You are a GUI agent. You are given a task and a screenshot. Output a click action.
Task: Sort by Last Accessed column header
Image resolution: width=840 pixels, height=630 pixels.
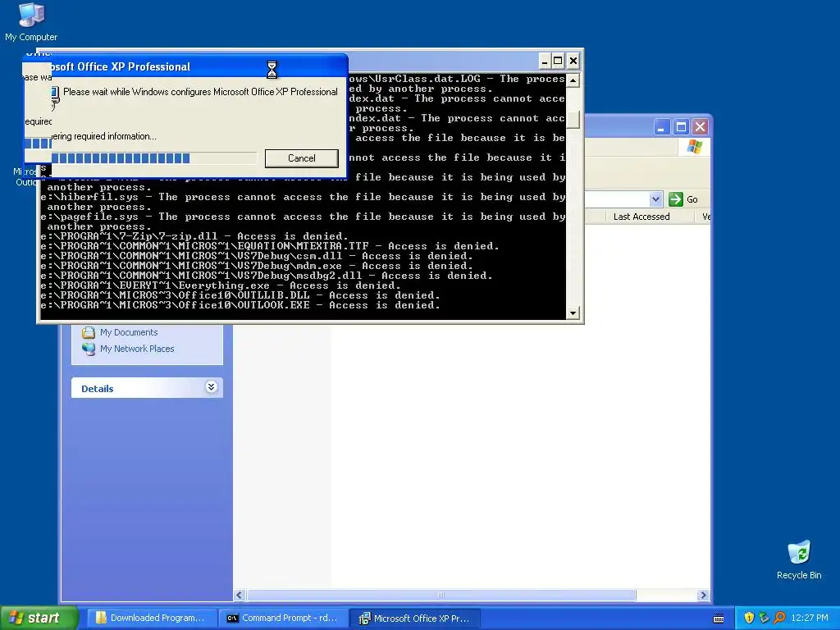pyautogui.click(x=641, y=217)
